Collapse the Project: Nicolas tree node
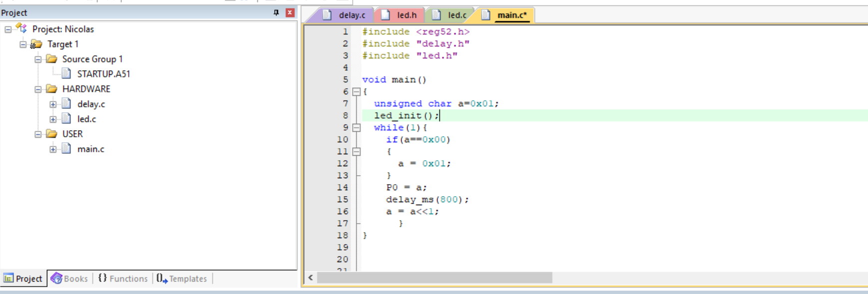This screenshot has width=868, height=294. (x=8, y=29)
